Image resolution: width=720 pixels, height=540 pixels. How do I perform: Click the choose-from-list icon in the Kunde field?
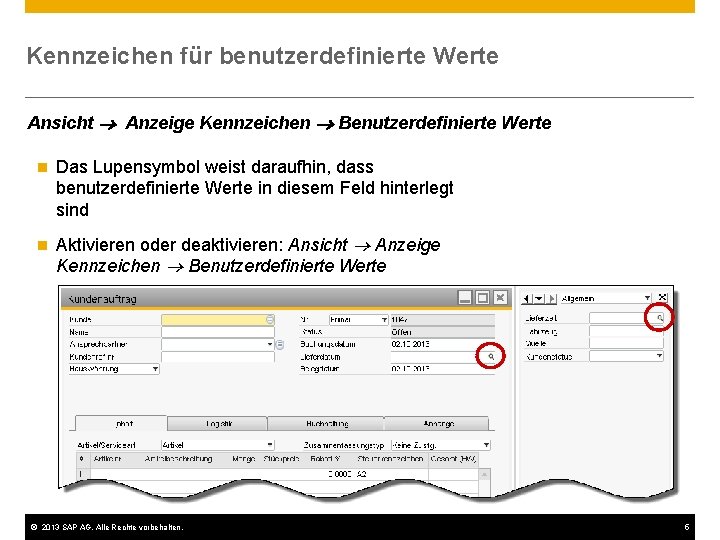(270, 319)
